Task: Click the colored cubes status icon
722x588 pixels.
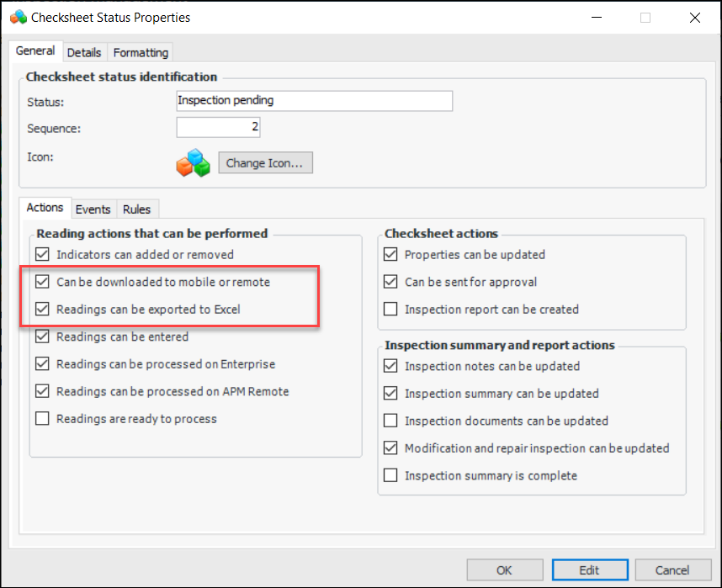Action: pos(193,163)
